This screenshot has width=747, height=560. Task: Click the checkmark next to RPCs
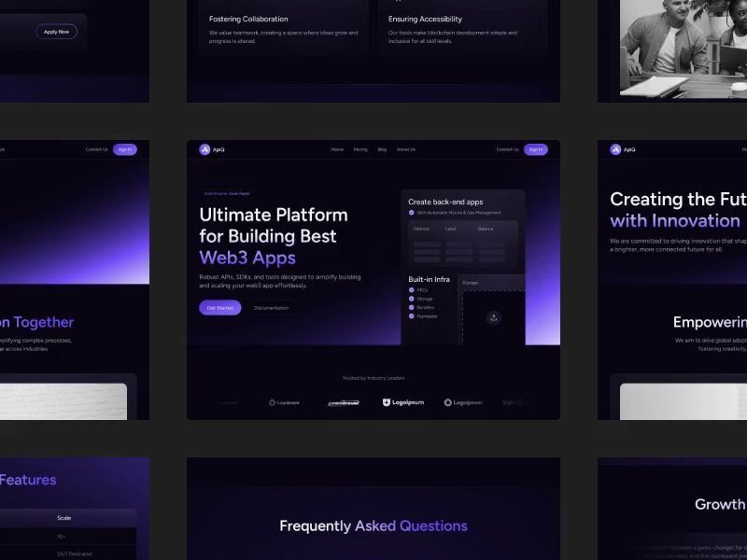click(x=411, y=290)
